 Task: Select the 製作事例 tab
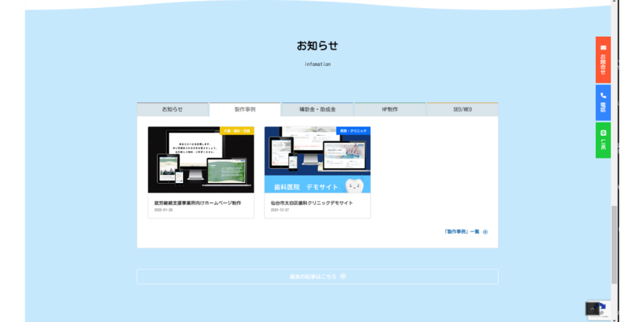point(245,109)
